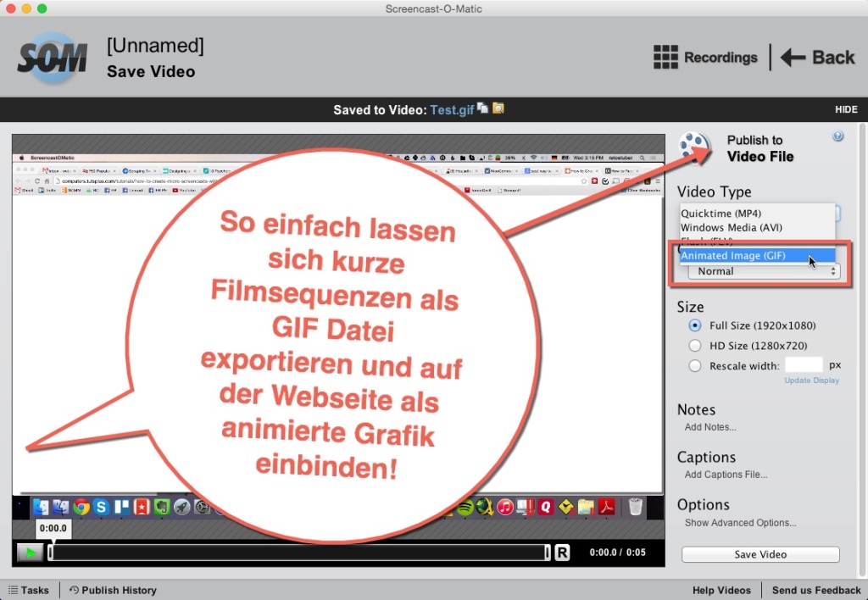Click the 0:00.0 playhead marker
Image resolution: width=868 pixels, height=600 pixels.
(x=53, y=529)
